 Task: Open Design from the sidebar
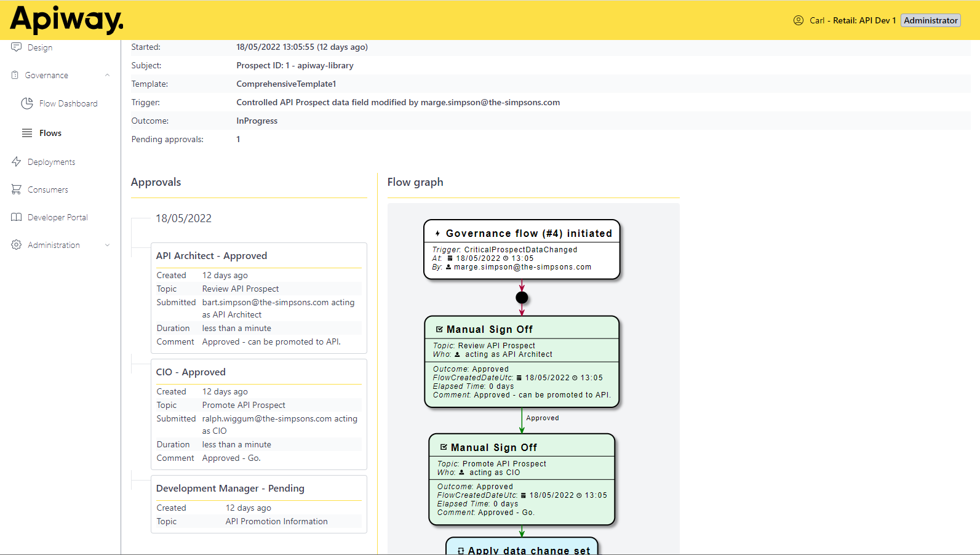[x=40, y=47]
